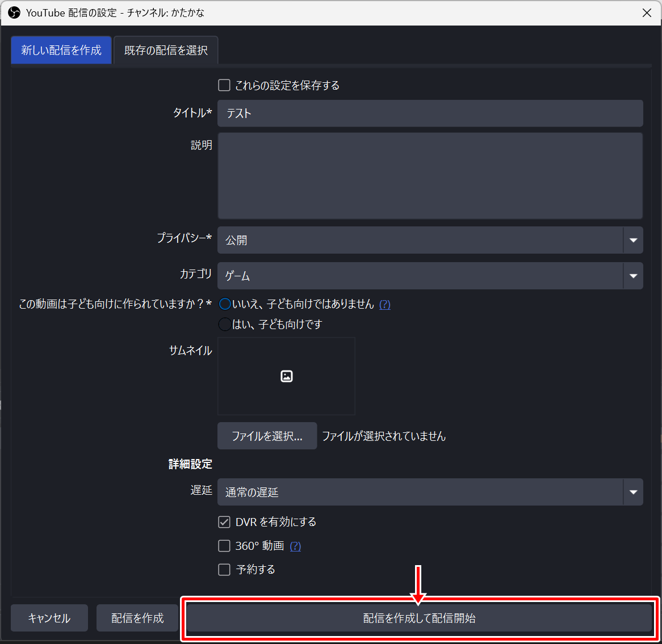Uncheck DVR を有効にする
The image size is (662, 644).
[x=224, y=522]
